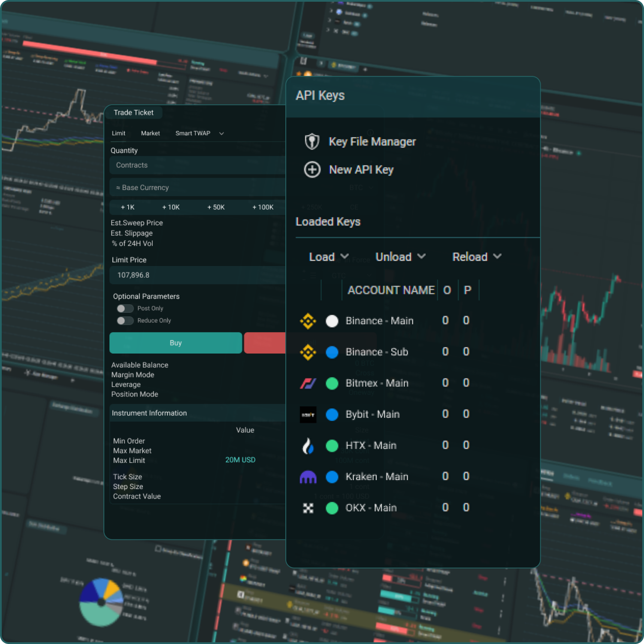Click the blue status dot beside Bybit - Main
The height and width of the screenshot is (644, 644).
click(332, 414)
